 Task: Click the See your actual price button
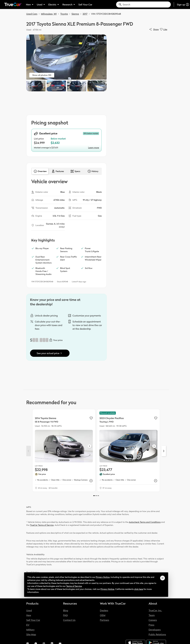[50, 353]
